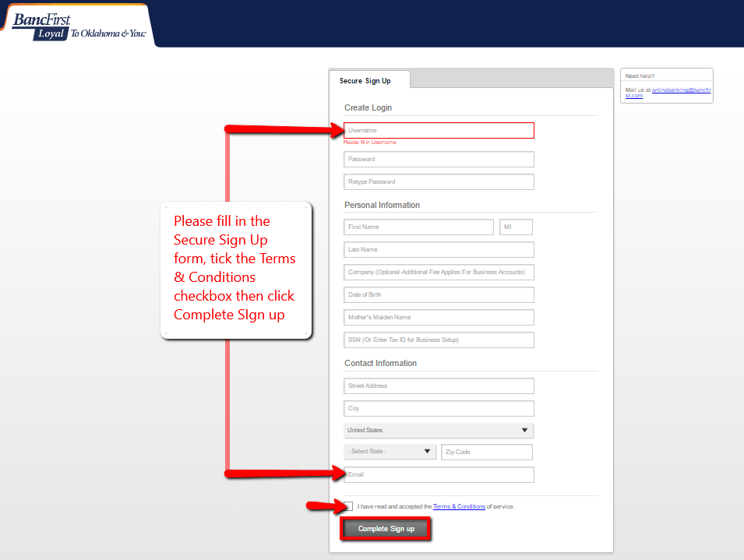Open the United States country dropdown
The image size is (744, 560).
439,430
